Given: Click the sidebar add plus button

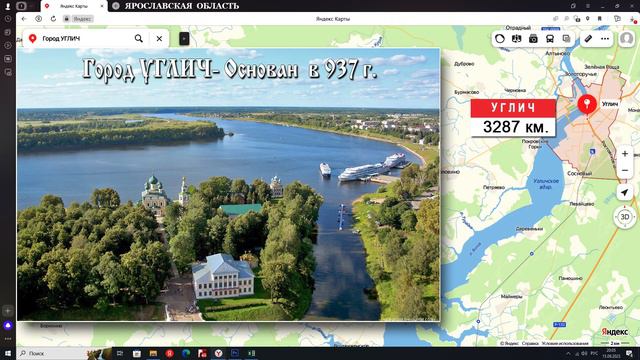Looking at the screenshot, I should 7,311.
